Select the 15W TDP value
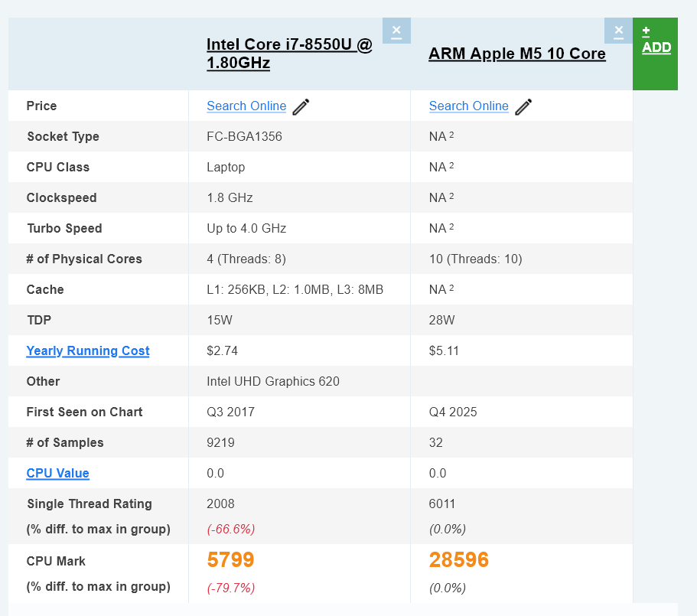 tap(219, 320)
